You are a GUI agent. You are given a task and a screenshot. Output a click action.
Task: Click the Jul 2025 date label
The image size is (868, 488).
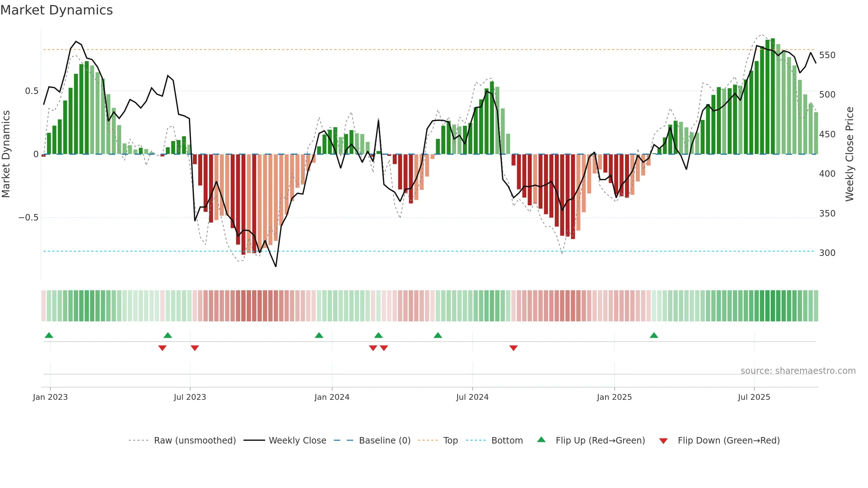754,397
